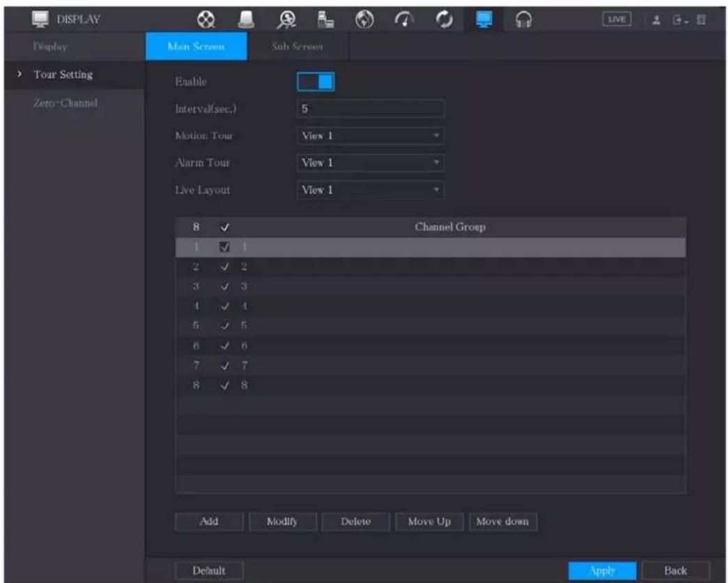Uncheck the checkbox for channel group 7
This screenshot has width=728, height=583.
click(x=225, y=366)
